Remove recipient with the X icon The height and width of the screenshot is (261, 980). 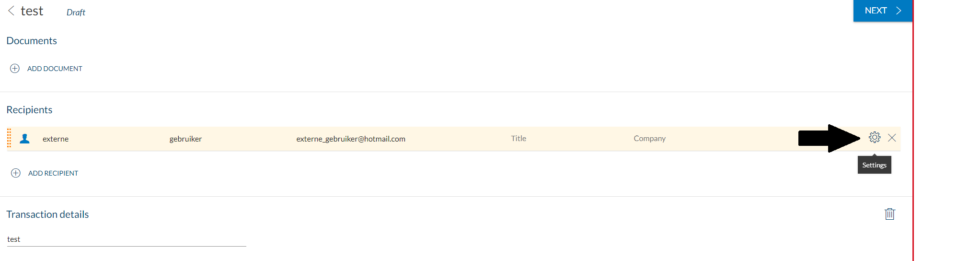(x=892, y=138)
